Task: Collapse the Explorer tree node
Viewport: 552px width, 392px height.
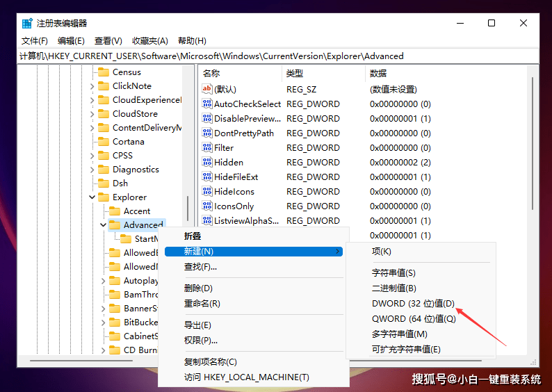Action: point(92,197)
